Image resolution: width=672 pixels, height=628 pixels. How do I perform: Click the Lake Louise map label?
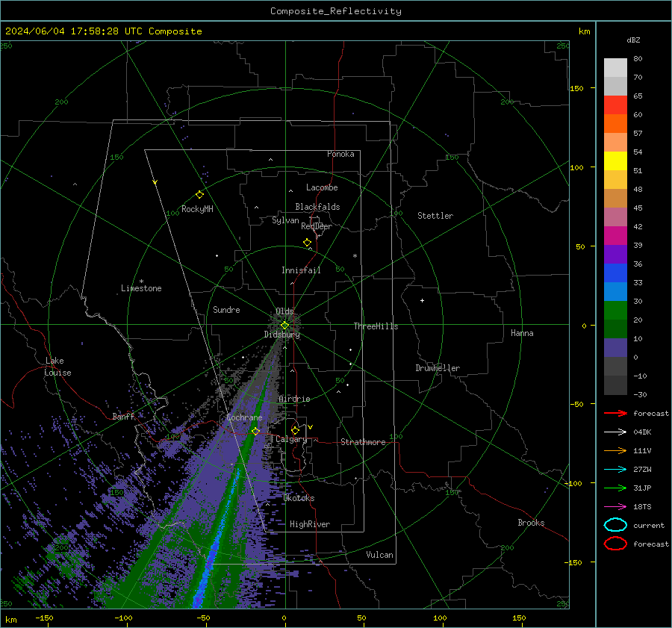(57, 367)
